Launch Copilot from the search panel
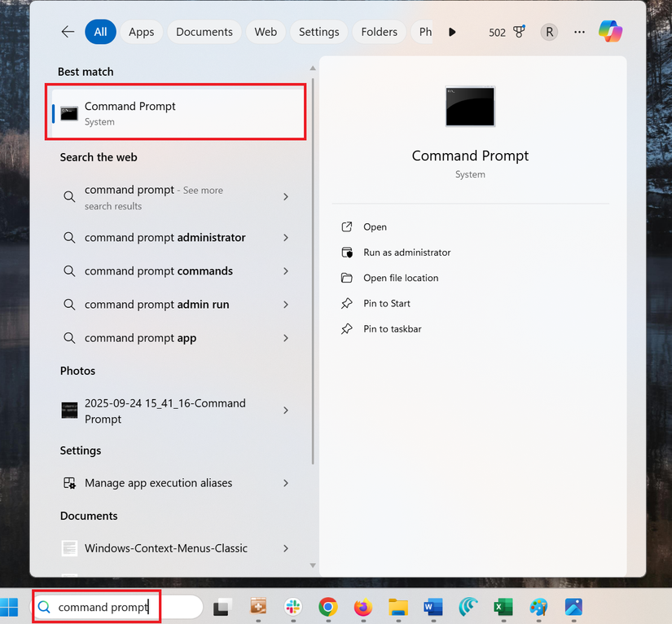This screenshot has height=624, width=672. click(x=611, y=31)
